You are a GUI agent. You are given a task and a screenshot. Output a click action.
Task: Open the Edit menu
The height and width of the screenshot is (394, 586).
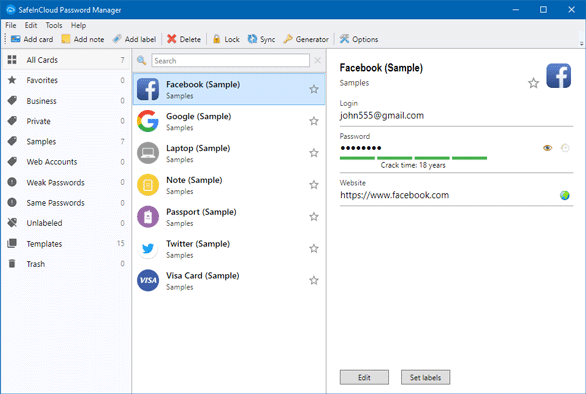(31, 25)
